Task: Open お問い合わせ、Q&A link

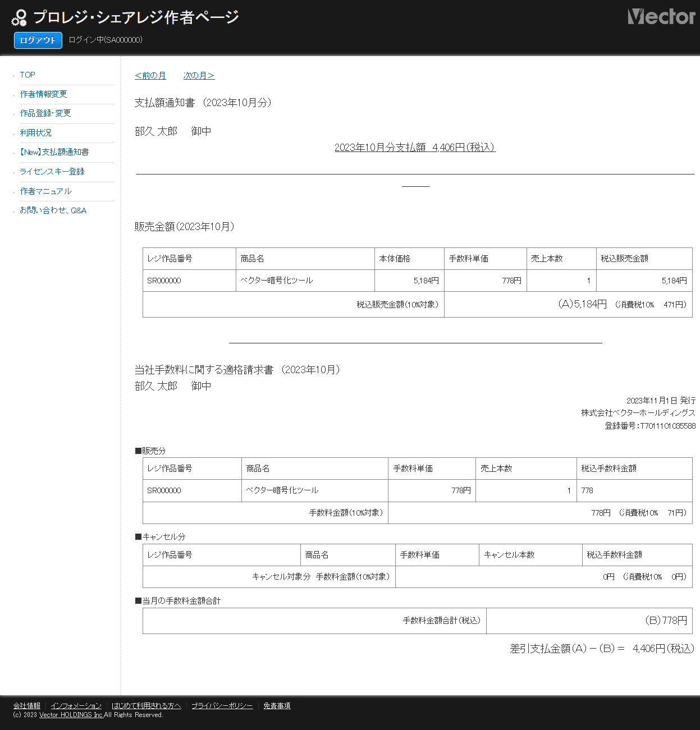Action: click(53, 210)
